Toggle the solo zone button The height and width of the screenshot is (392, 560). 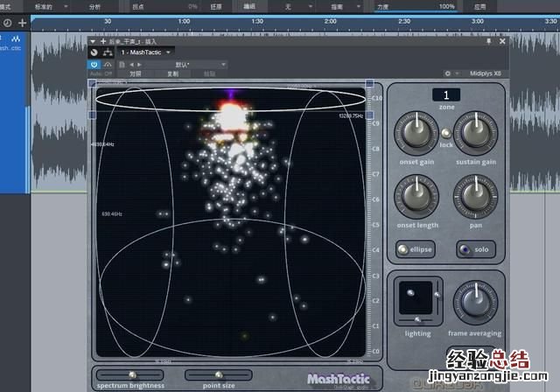(x=476, y=249)
